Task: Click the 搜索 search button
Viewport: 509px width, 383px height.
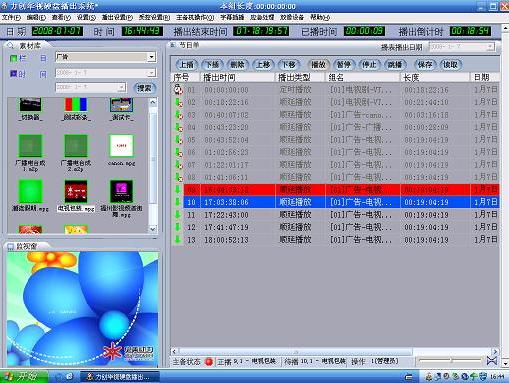Action: [144, 88]
